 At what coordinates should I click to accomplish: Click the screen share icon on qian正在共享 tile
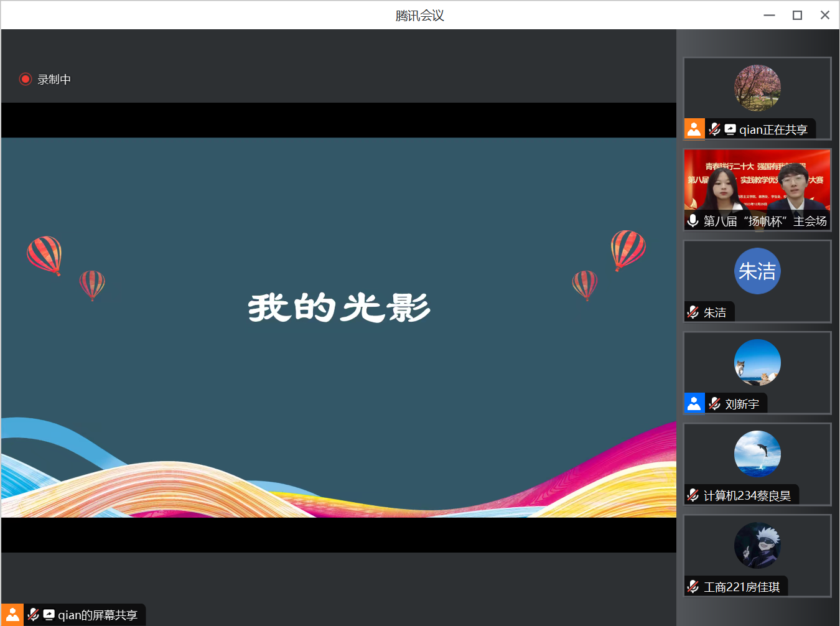pyautogui.click(x=729, y=129)
